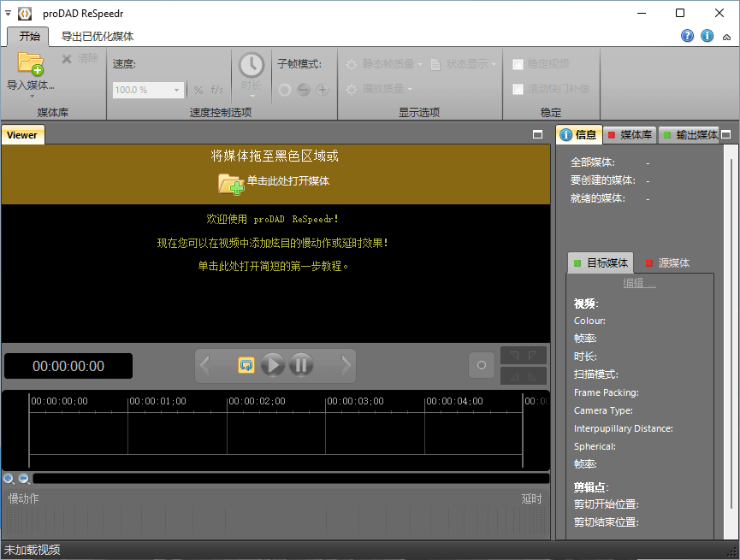Viewport: 740px width, 560px height.
Task: Select the 输出媒体 tab
Action: click(x=690, y=135)
